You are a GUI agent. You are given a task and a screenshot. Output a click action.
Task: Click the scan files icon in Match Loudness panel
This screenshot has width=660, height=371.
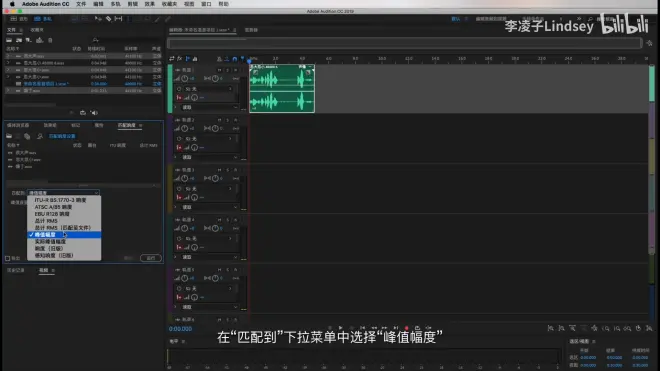pyautogui.click(x=40, y=136)
